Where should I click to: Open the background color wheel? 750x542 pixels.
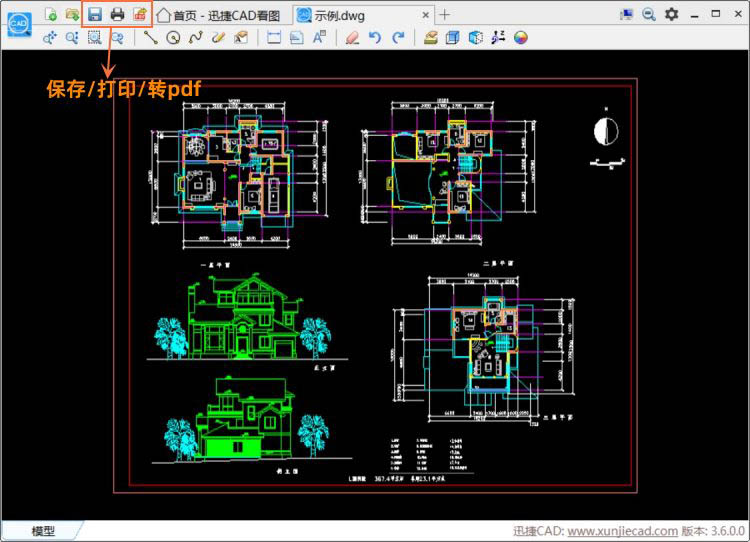(x=521, y=37)
